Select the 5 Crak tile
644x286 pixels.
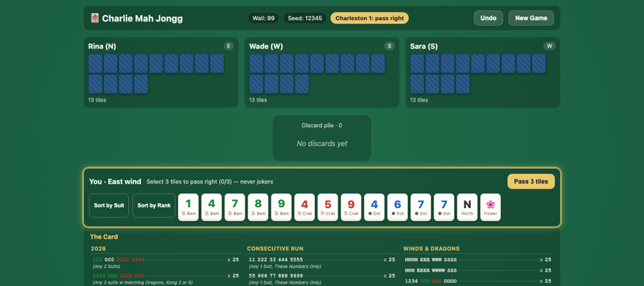tap(328, 207)
